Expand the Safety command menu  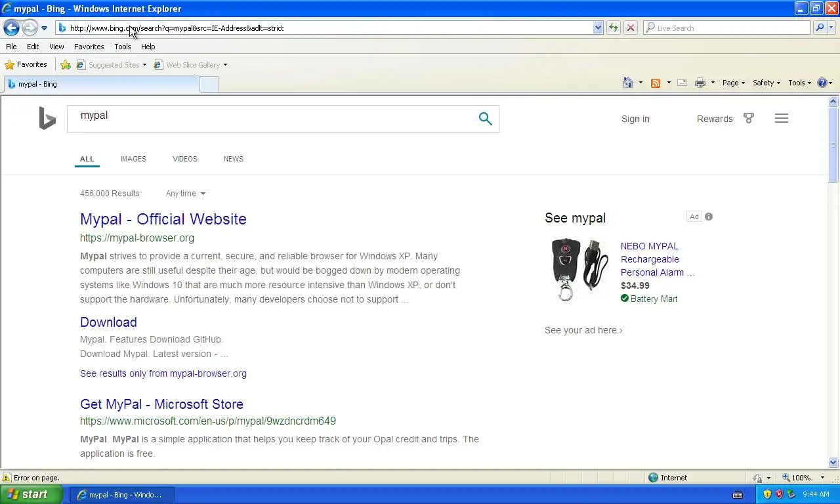tap(766, 83)
